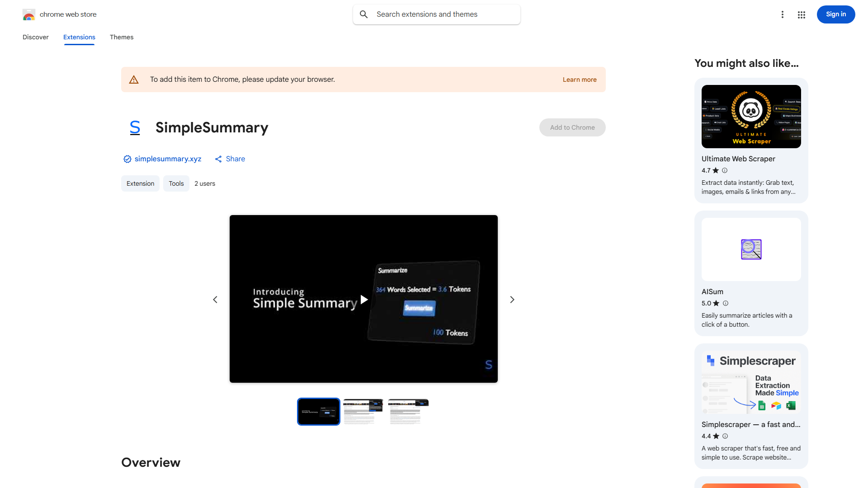The width and height of the screenshot is (868, 488).
Task: Select the second screenshot thumbnail
Action: point(363,412)
